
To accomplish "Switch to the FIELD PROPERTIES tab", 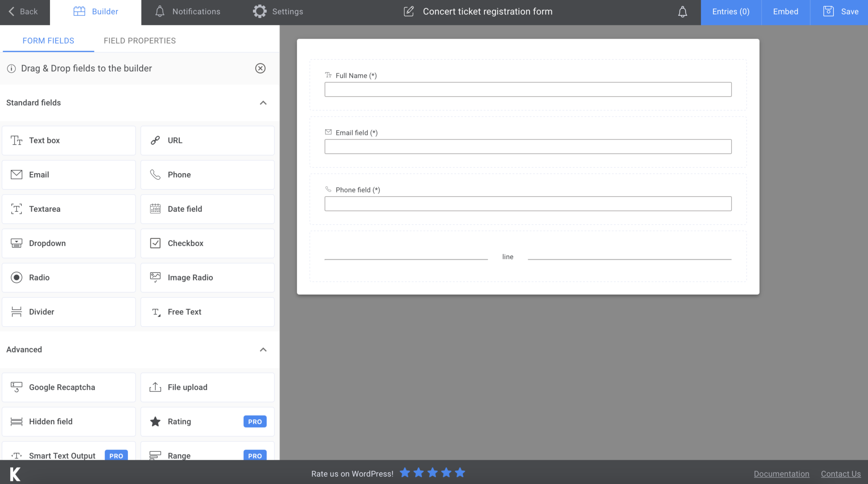I will 139,40.
